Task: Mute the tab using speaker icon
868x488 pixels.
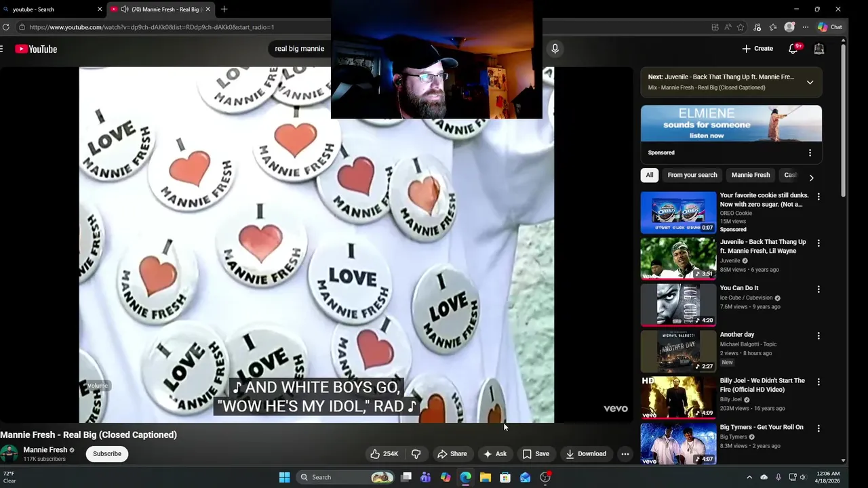Action: point(124,9)
